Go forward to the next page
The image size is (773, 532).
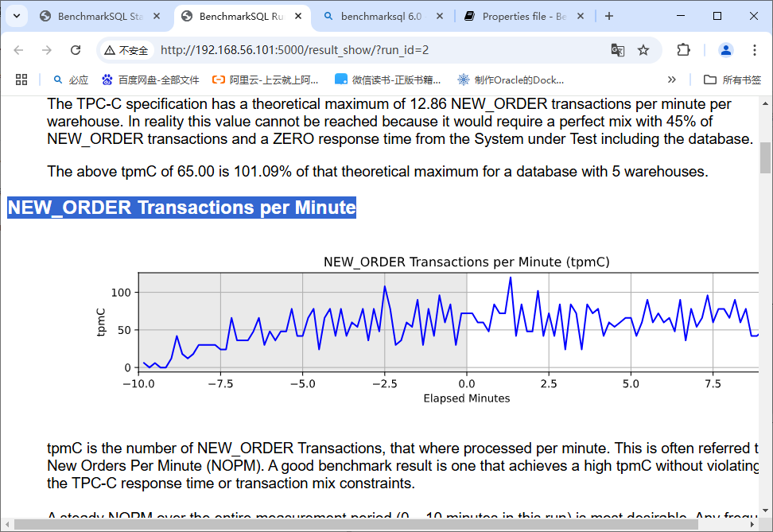47,50
